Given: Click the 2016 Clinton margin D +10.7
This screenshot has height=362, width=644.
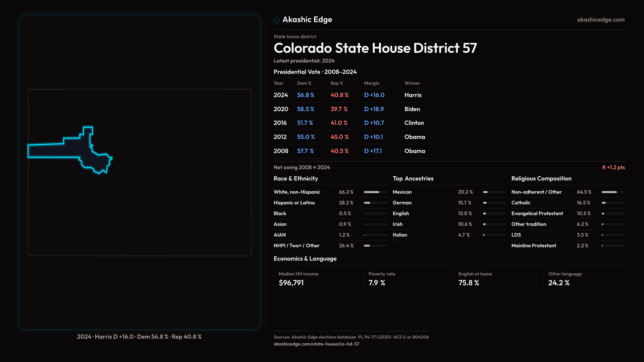Looking at the screenshot, I should pyautogui.click(x=374, y=123).
